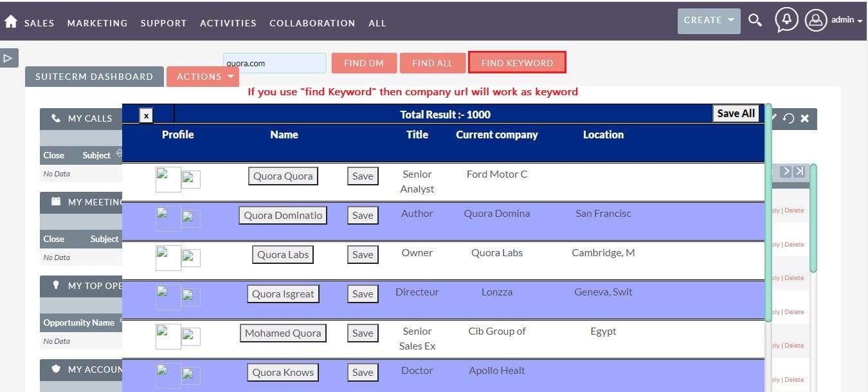
Task: Click the Name column header
Action: (284, 135)
